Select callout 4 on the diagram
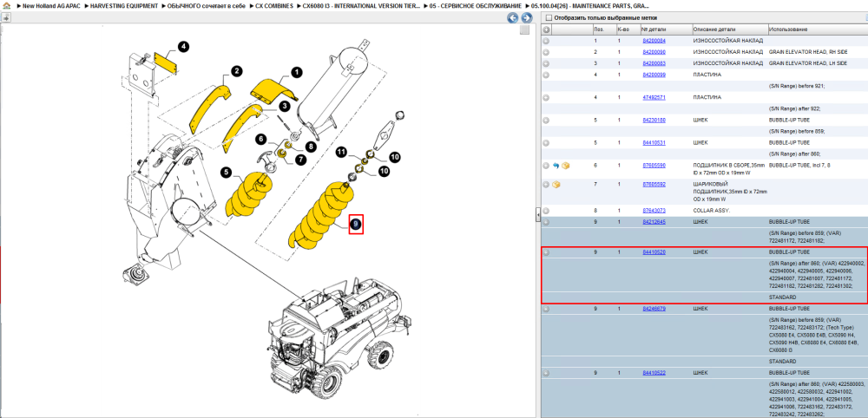 click(182, 47)
